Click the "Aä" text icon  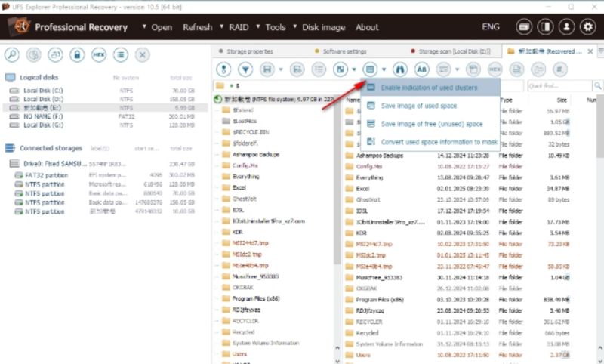(422, 69)
